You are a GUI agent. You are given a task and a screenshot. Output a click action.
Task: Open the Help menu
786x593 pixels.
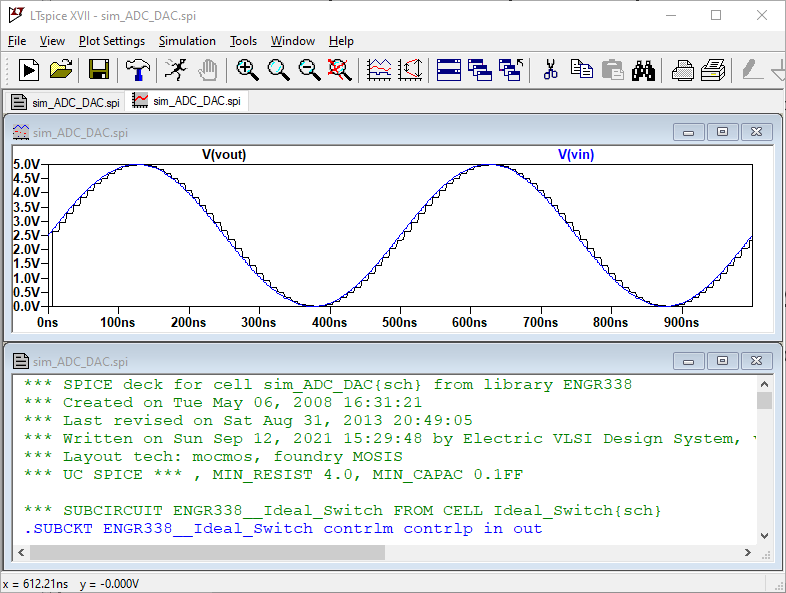click(x=341, y=41)
